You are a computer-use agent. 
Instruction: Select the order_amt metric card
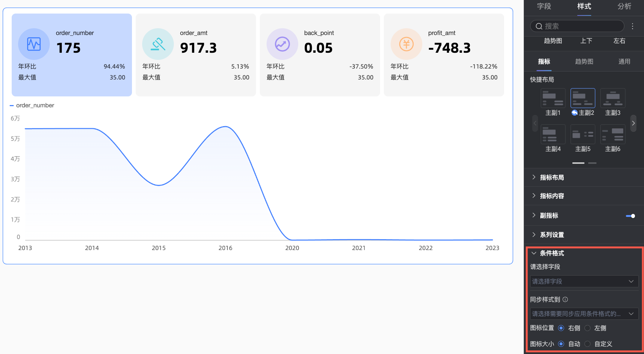click(x=196, y=55)
